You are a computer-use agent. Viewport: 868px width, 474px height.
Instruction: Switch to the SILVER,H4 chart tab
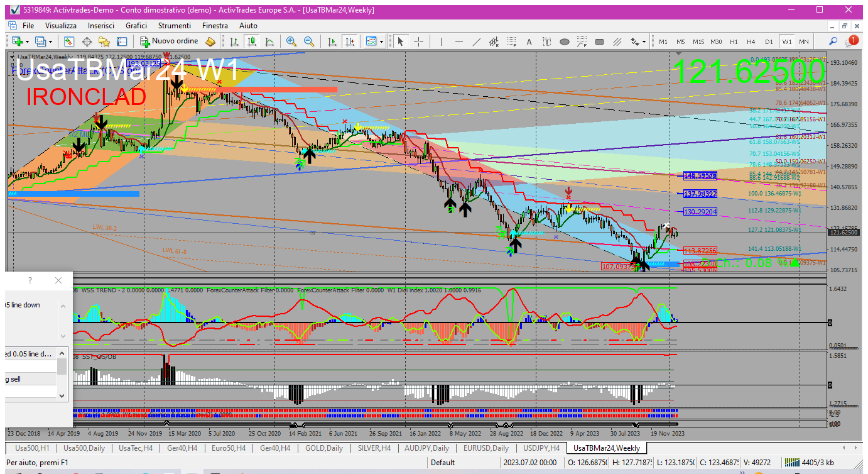tap(374, 448)
